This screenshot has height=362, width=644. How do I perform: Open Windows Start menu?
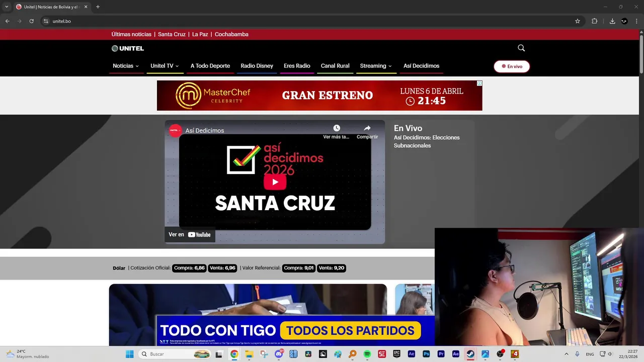(129, 354)
